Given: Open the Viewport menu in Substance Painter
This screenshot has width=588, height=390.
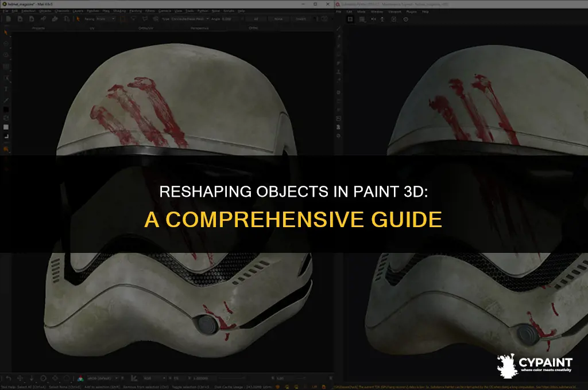Looking at the screenshot, I should [x=395, y=11].
